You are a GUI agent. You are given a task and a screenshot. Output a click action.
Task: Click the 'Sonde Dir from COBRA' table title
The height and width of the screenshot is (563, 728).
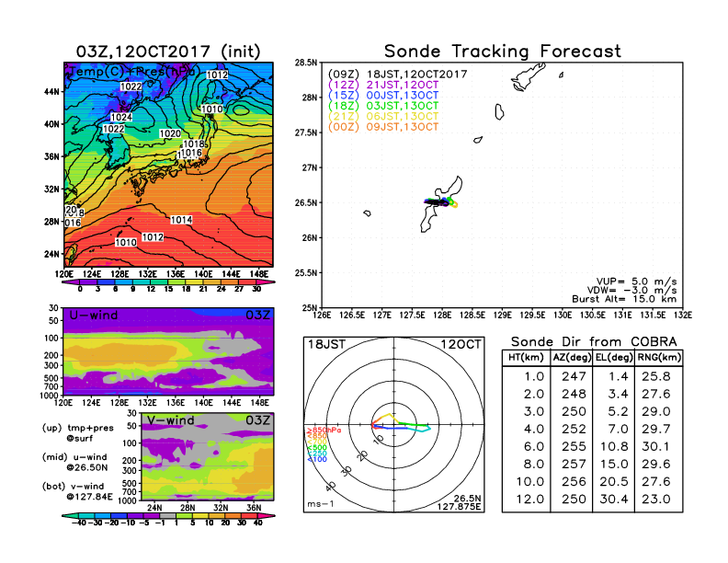click(594, 342)
